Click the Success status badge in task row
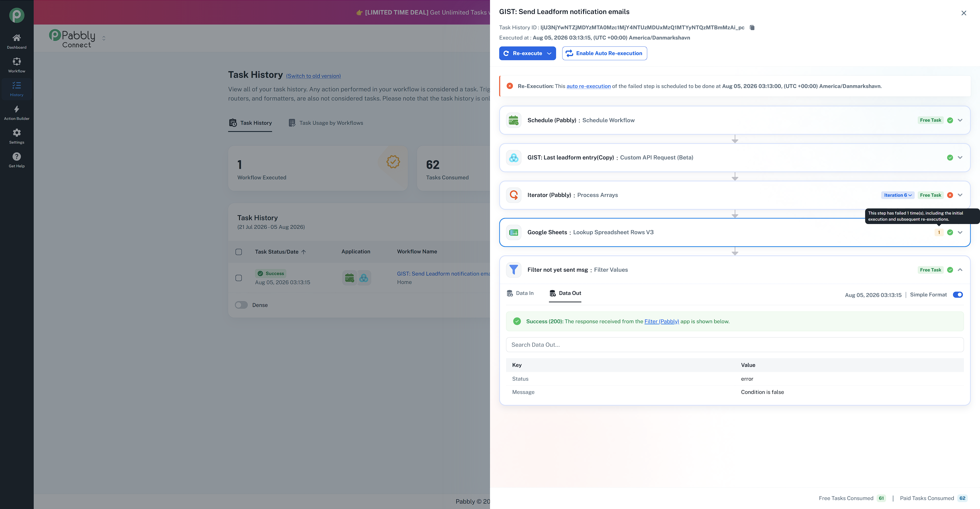980x509 pixels. (x=271, y=274)
